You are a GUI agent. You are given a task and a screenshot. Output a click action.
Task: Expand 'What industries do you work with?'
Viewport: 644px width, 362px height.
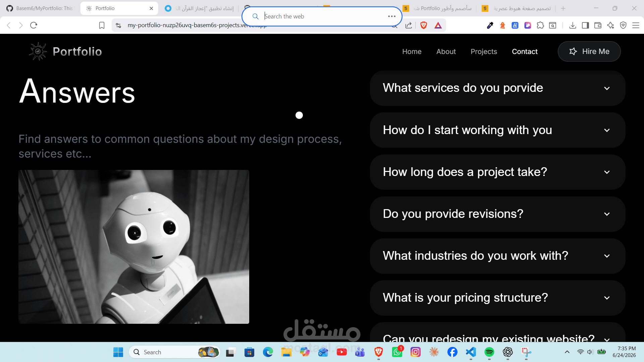497,256
